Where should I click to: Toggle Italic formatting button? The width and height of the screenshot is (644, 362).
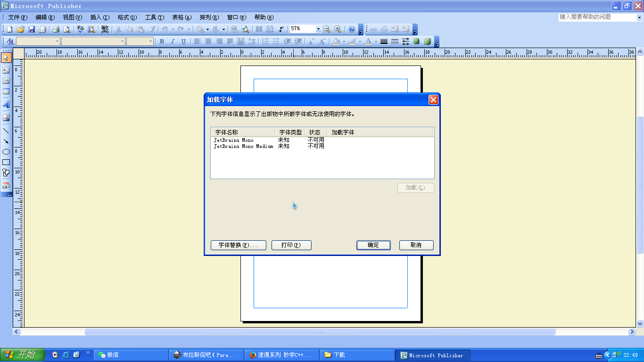pos(173,41)
